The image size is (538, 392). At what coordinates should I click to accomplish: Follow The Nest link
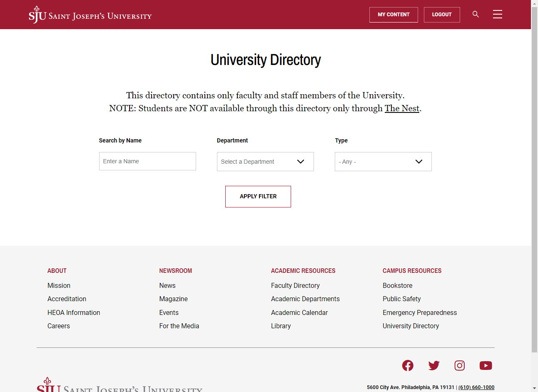[x=402, y=108]
